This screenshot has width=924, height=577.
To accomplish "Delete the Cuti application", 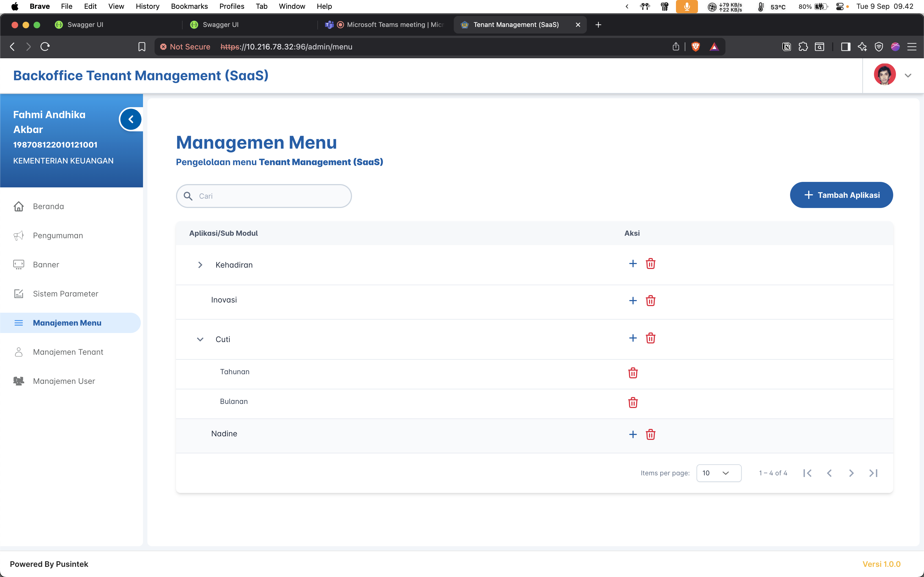I will coord(650,338).
